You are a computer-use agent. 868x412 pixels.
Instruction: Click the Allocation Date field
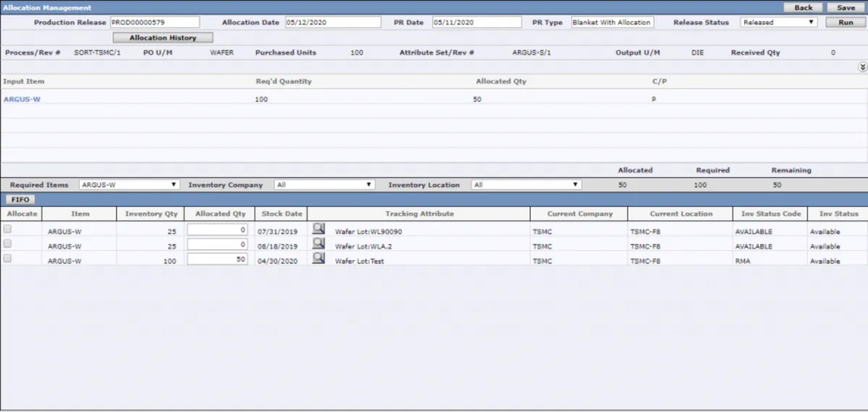tap(333, 22)
